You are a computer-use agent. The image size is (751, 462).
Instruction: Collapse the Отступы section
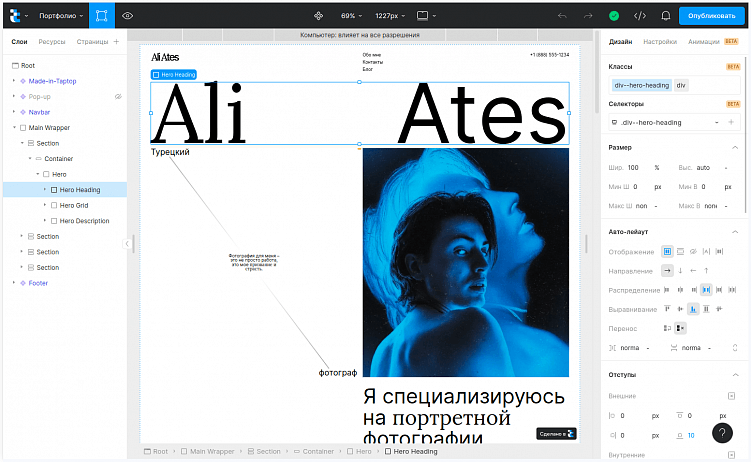735,375
